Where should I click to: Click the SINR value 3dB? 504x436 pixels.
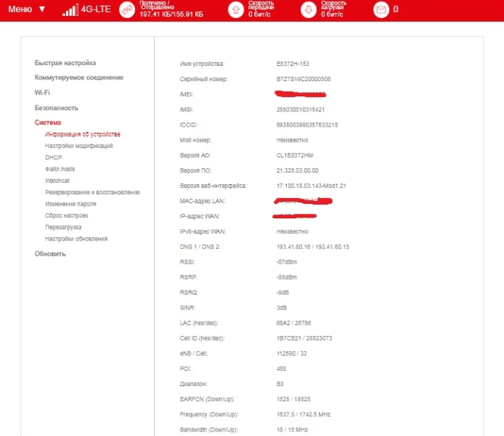[282, 308]
